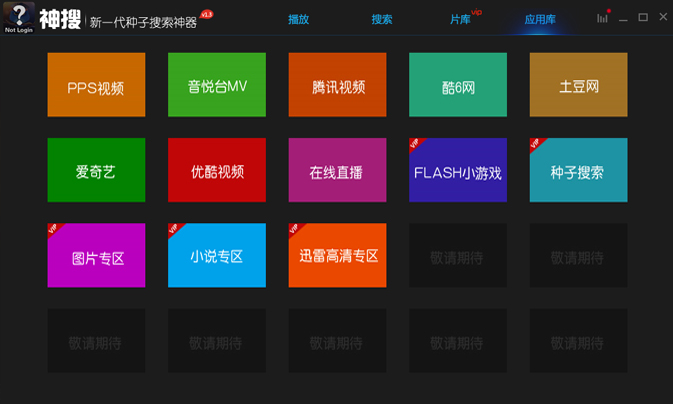Switch to the 搜索 tab
Viewport: 673px width, 404px height.
point(382,19)
